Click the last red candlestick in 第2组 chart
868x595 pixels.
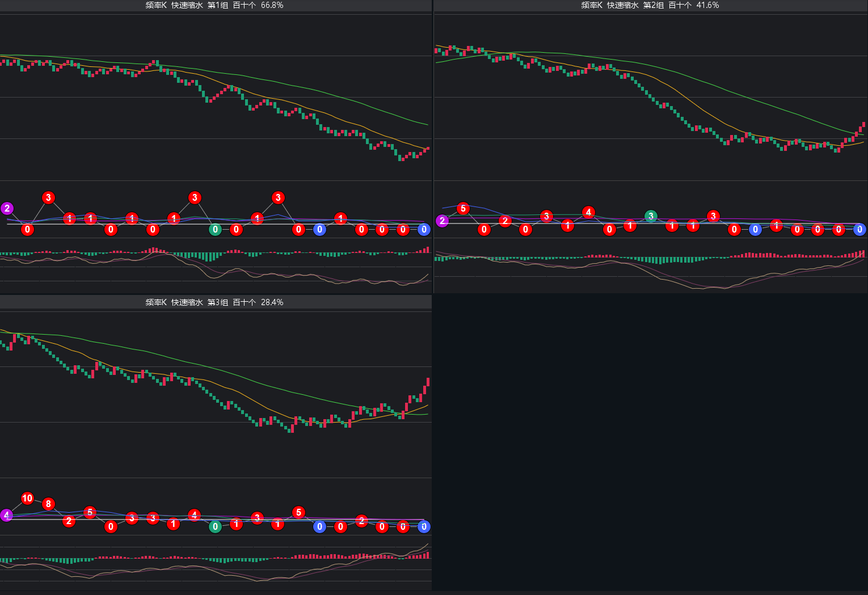pyautogui.click(x=863, y=125)
